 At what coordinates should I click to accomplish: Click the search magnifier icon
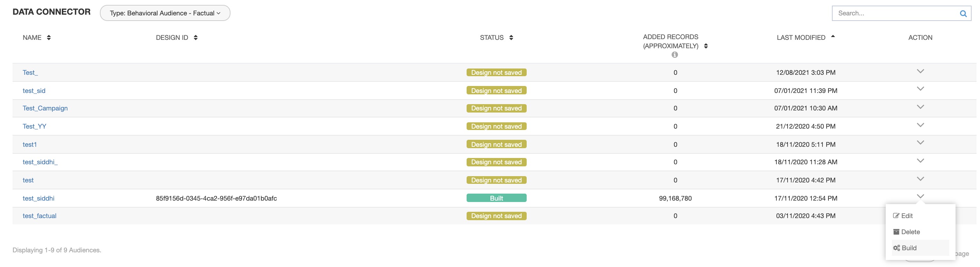pyautogui.click(x=963, y=13)
